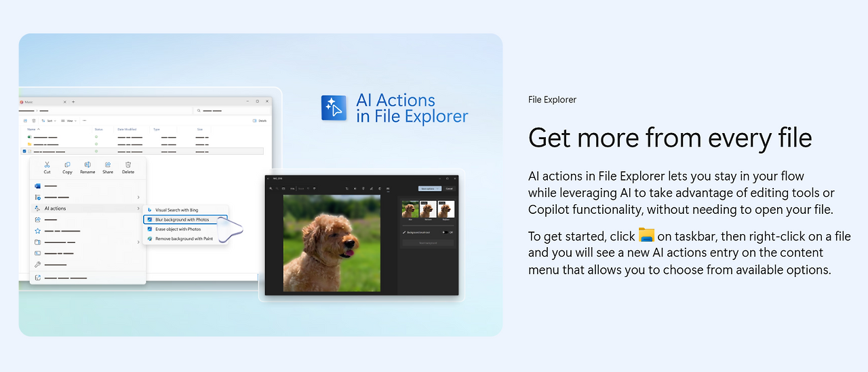Click the Name column sort arrow
This screenshot has width=868, height=372.
(39, 129)
